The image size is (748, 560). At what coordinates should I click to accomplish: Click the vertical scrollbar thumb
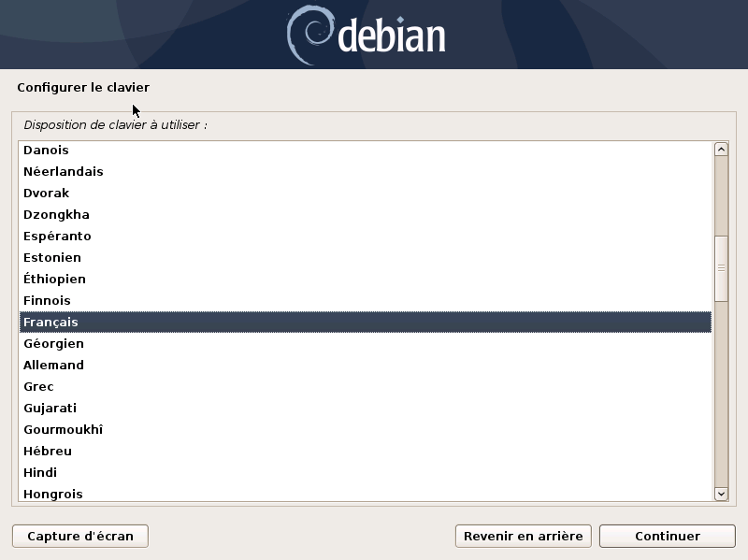721,268
